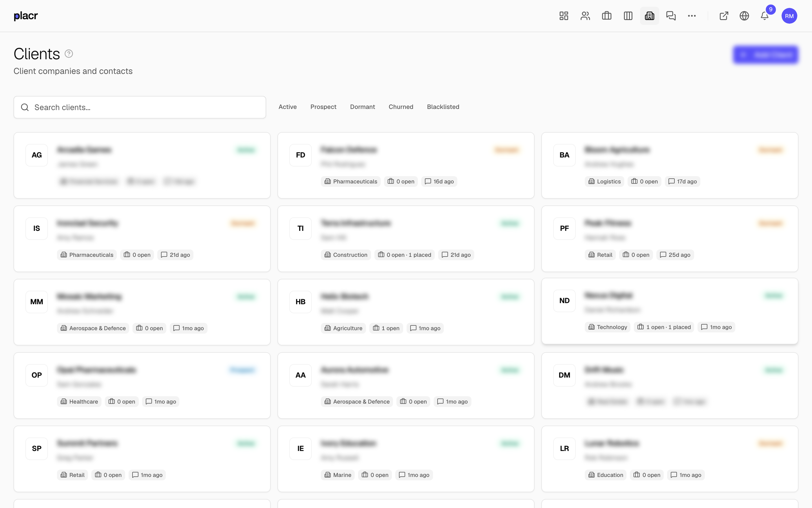Click the "1 open" tag on HB card

click(x=386, y=328)
